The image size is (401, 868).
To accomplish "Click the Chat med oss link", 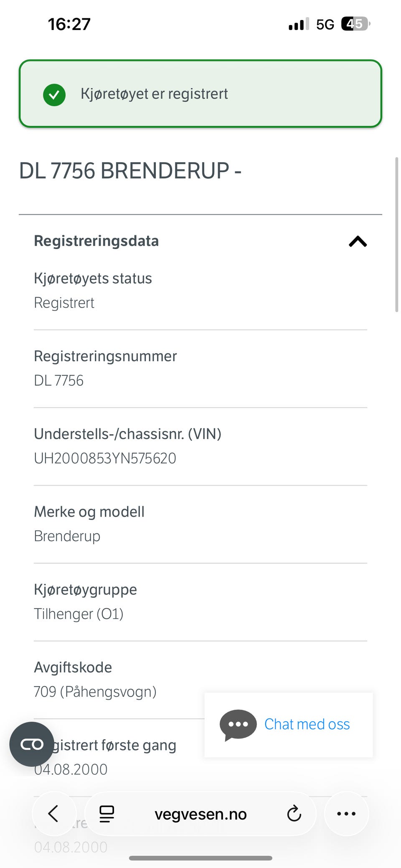I will click(307, 724).
